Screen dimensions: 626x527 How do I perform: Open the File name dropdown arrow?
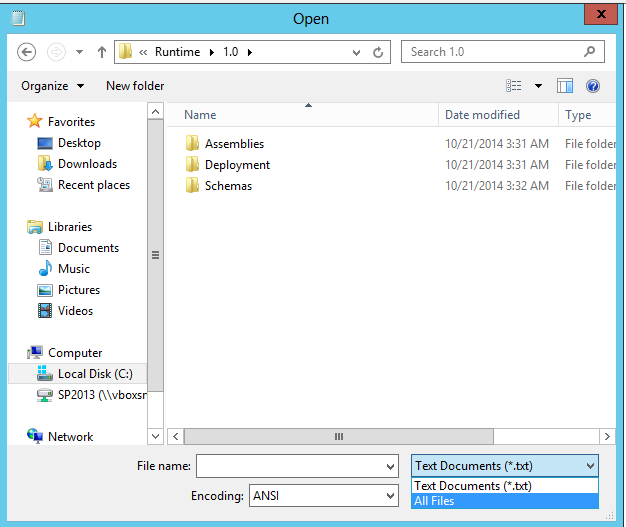(x=390, y=466)
